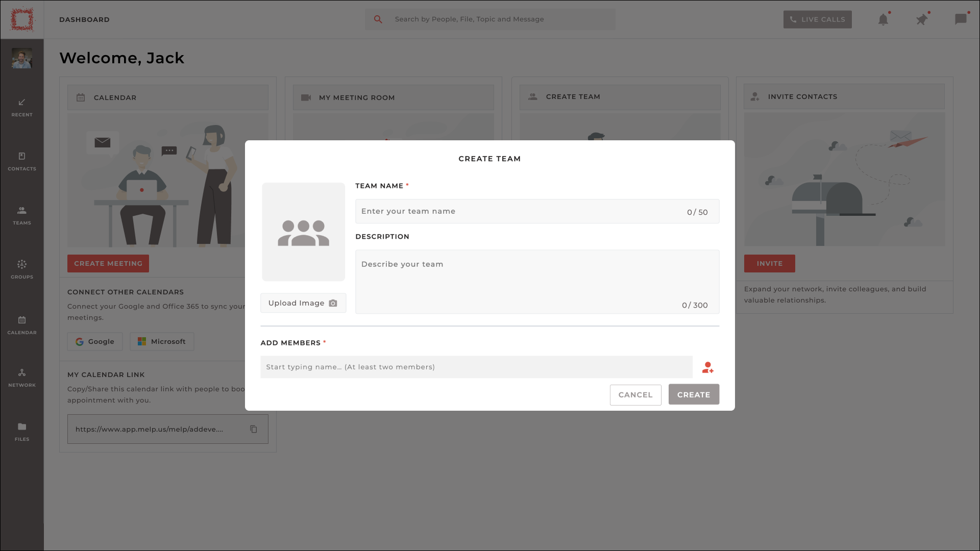
Task: Open Teams in the sidebar
Action: tap(22, 216)
